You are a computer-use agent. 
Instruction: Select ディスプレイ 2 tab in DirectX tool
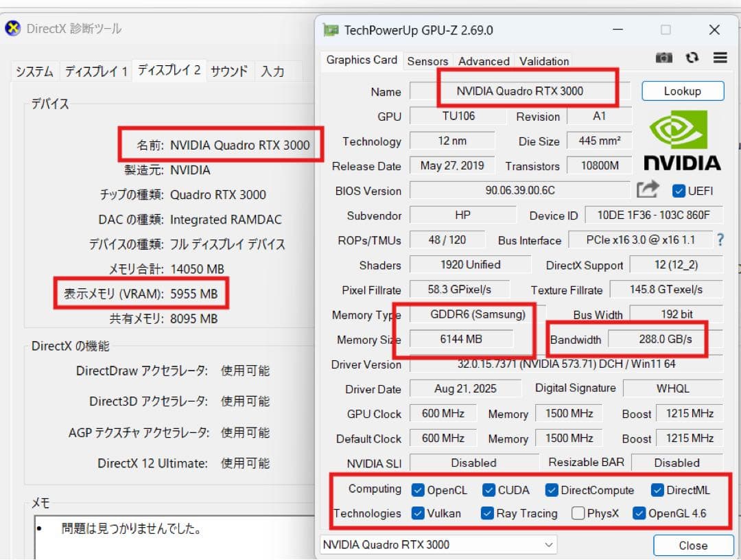(x=169, y=71)
